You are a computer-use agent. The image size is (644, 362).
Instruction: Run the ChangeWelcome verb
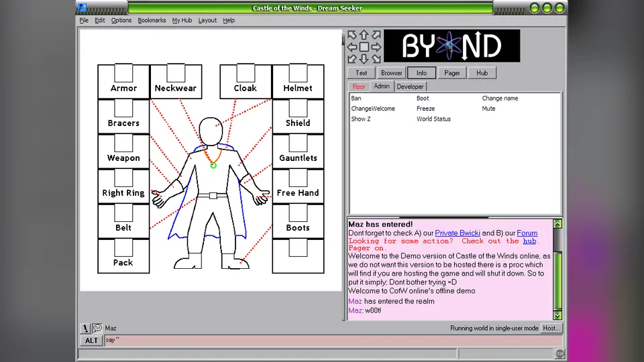click(373, 109)
